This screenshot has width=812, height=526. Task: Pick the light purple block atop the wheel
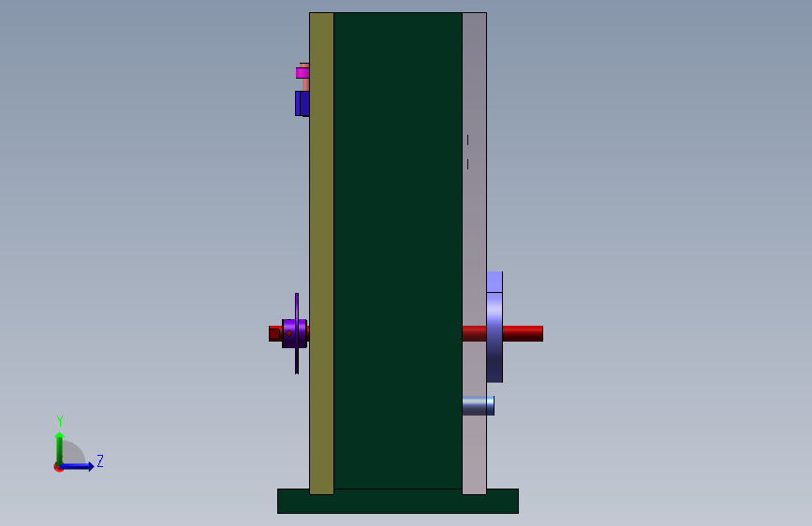pos(495,282)
